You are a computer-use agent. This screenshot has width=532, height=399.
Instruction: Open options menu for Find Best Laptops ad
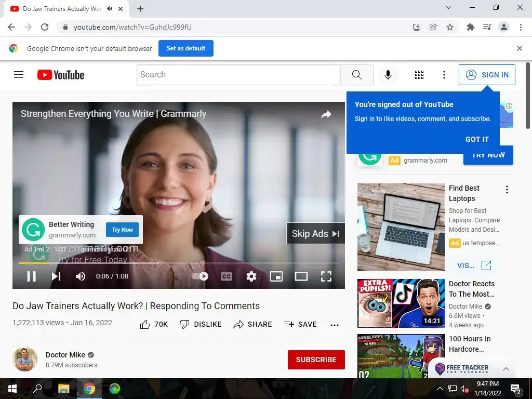tap(507, 190)
